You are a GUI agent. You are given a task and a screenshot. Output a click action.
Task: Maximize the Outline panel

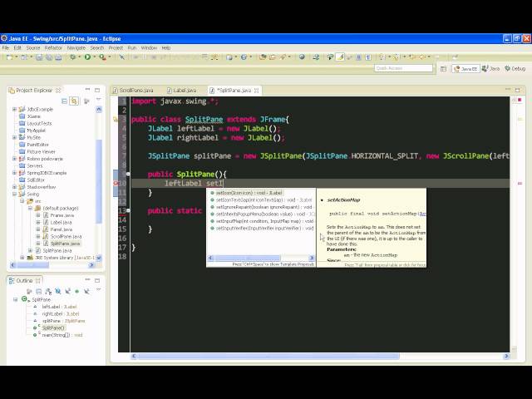(97, 280)
